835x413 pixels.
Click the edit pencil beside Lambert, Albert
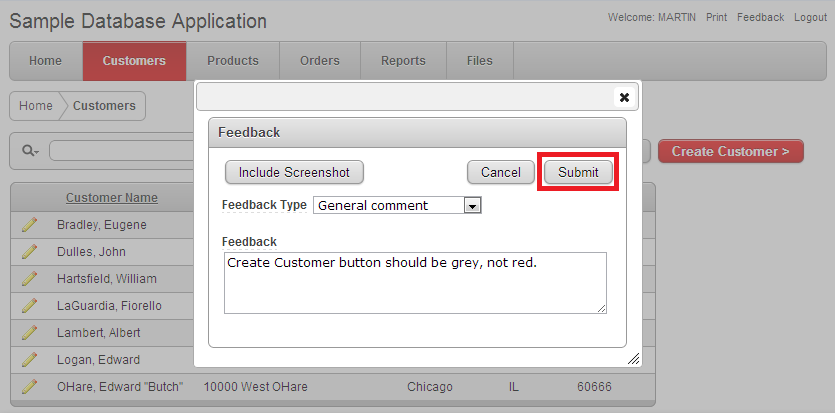tap(29, 332)
